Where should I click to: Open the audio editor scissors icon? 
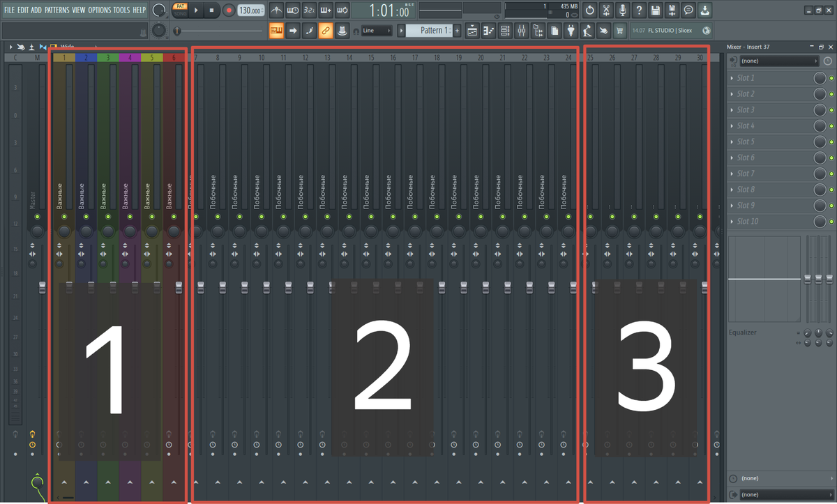pos(606,10)
